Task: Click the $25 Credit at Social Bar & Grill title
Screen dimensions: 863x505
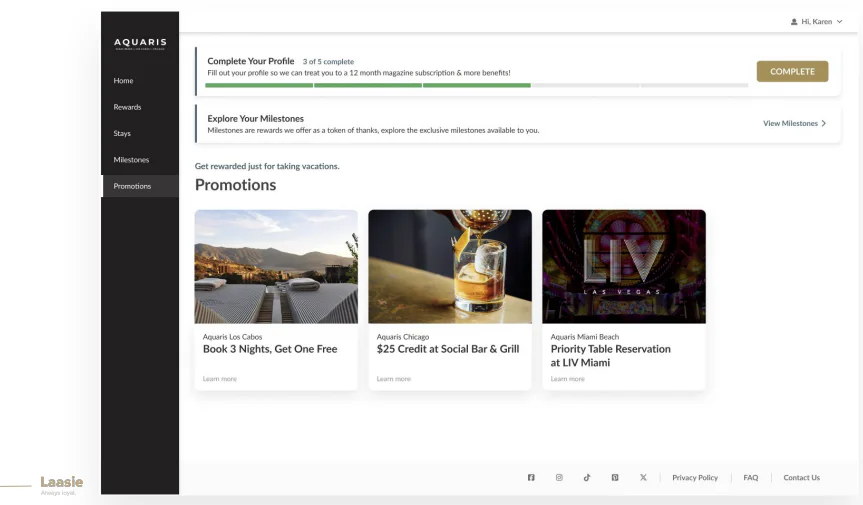Action: [448, 349]
